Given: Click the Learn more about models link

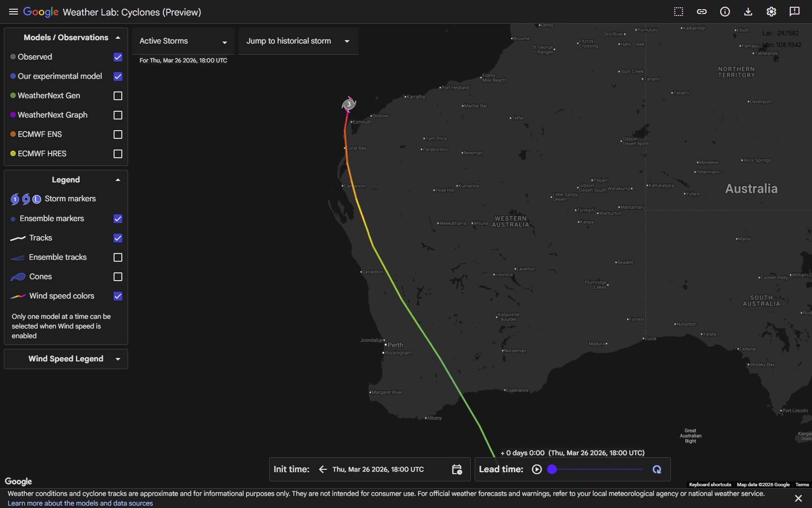Looking at the screenshot, I should [80, 503].
